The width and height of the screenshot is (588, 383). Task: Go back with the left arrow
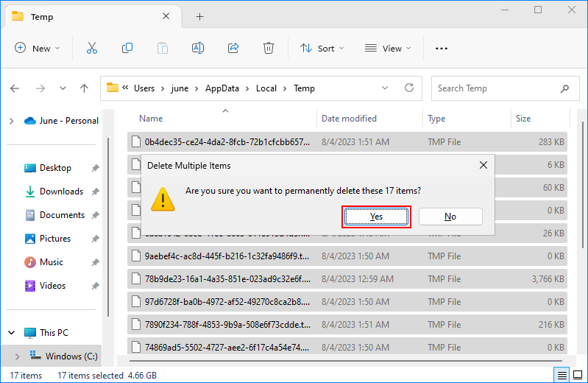click(x=15, y=88)
